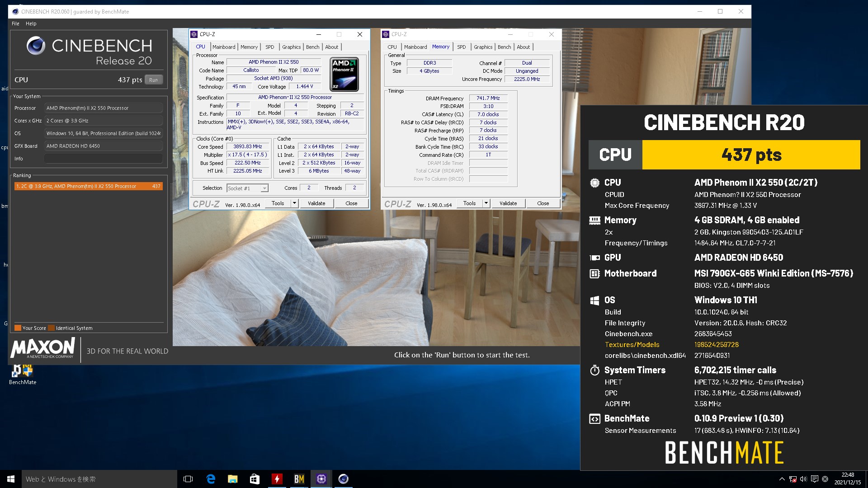Click the Textures/Models hash value
This screenshot has width=868, height=488.
tap(717, 345)
